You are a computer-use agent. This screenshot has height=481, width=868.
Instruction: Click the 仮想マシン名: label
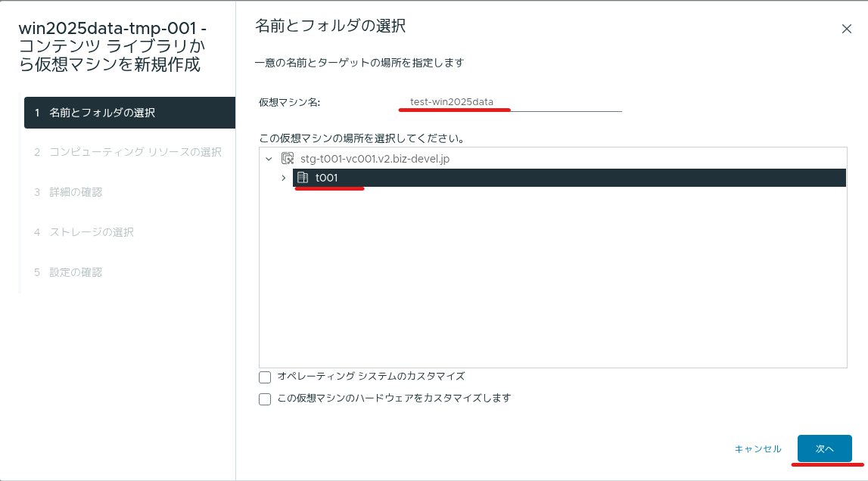pos(290,102)
